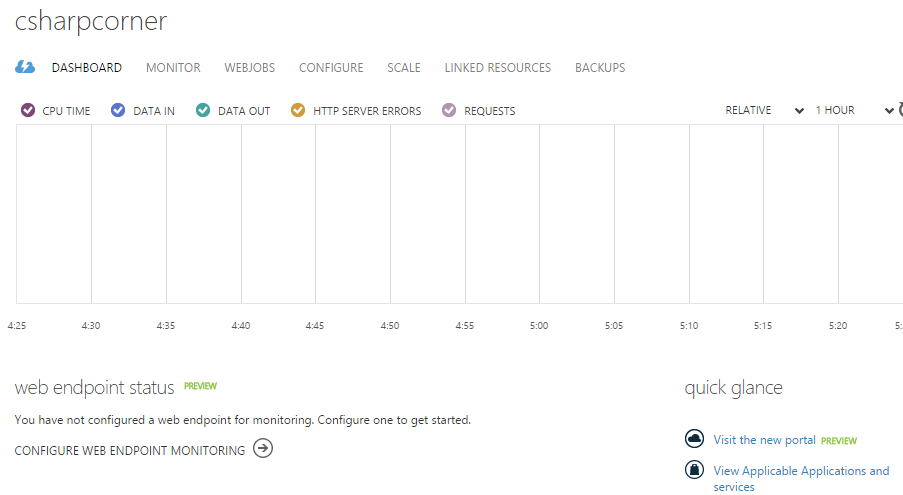The image size is (903, 495).
Task: Toggle the REQUESTS metric checkbox
Action: [449, 110]
